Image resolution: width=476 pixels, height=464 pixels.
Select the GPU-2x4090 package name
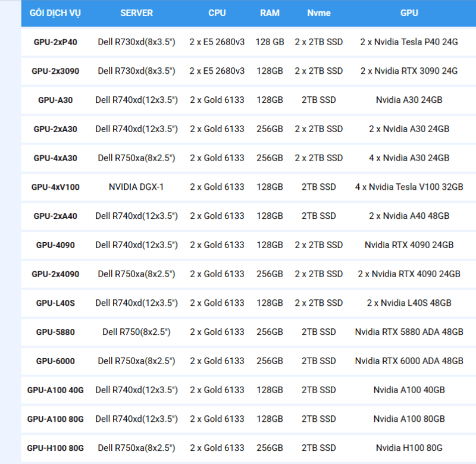pyautogui.click(x=55, y=274)
